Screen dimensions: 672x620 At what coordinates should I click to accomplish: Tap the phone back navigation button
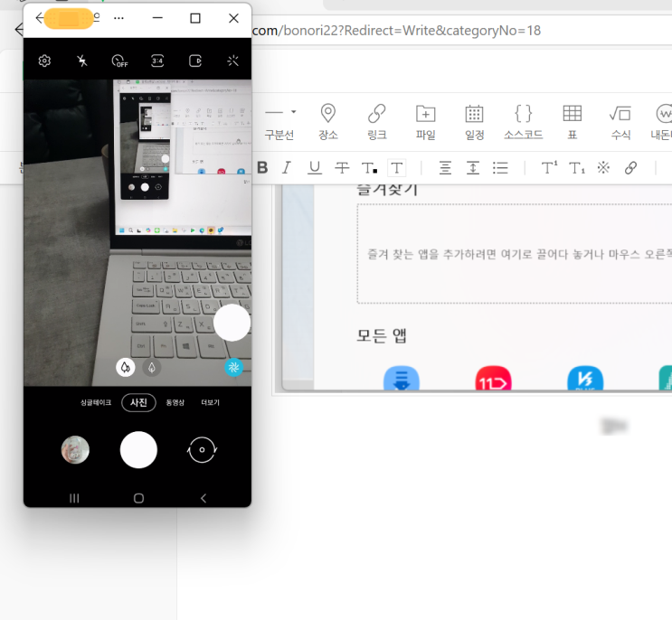pos(203,498)
